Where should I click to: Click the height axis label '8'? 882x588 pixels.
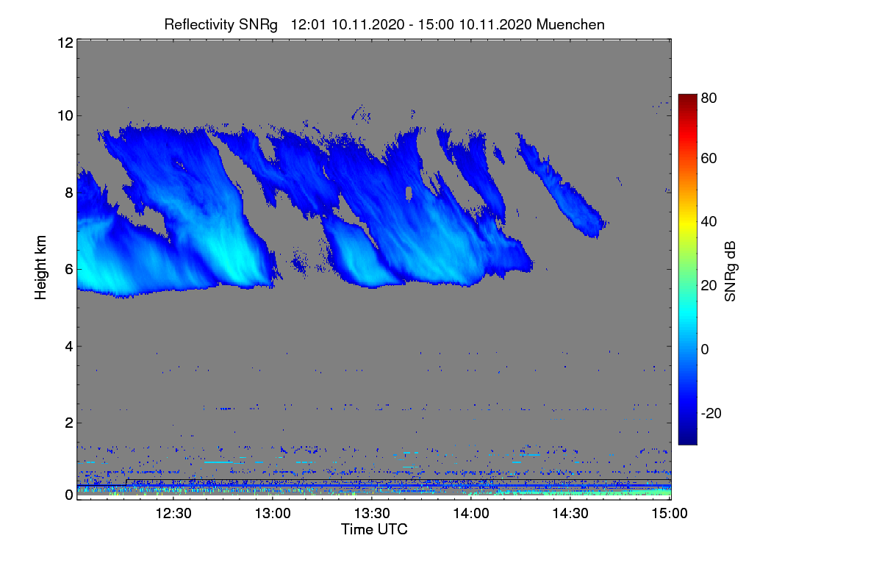pos(68,193)
